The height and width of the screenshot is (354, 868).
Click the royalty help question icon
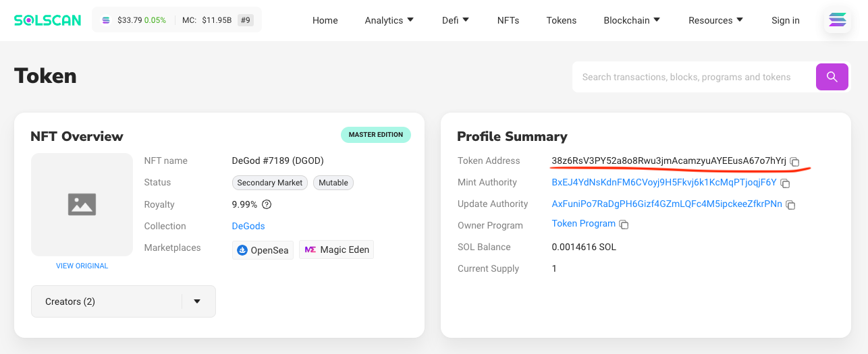pos(267,204)
